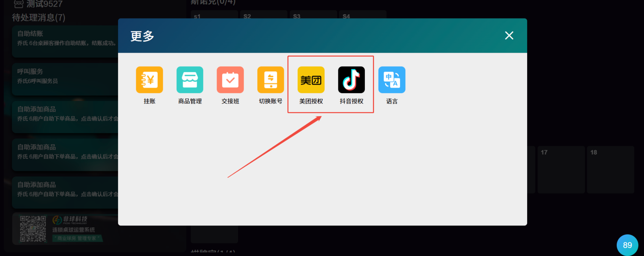Click the QR code in 非球科技 banner
This screenshot has height=256, width=644.
click(33, 229)
